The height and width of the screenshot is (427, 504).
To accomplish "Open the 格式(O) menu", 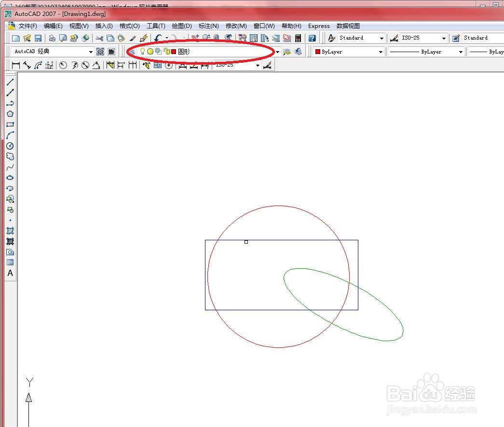I will tap(130, 26).
